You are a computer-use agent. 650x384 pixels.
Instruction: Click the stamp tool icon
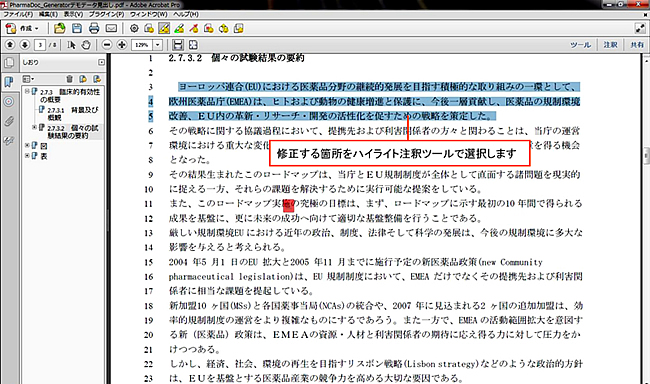click(x=209, y=29)
